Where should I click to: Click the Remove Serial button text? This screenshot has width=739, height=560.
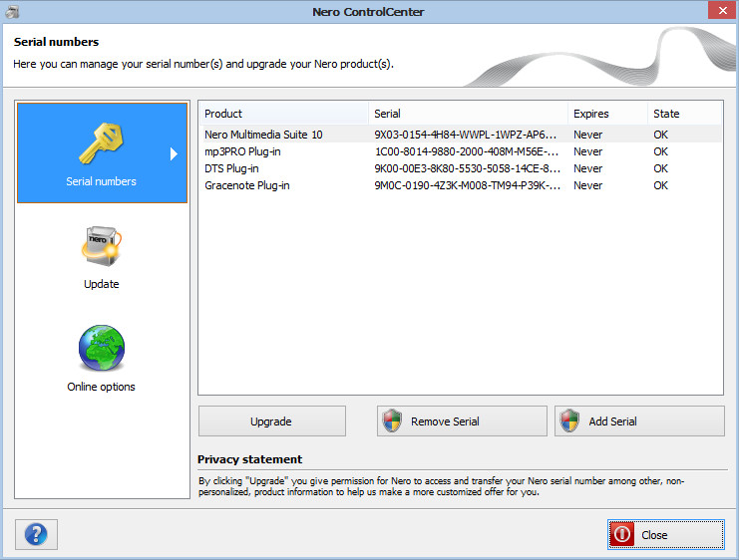click(x=445, y=421)
